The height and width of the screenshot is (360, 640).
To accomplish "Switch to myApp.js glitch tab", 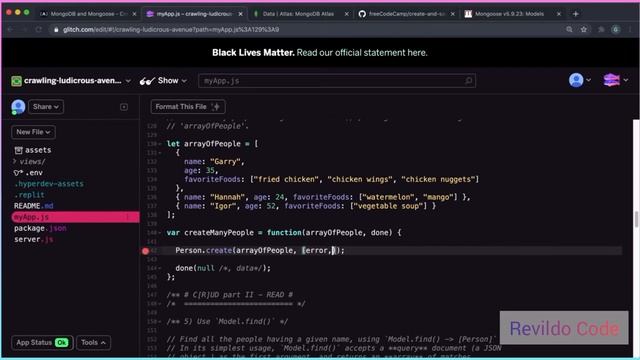I will [x=193, y=14].
